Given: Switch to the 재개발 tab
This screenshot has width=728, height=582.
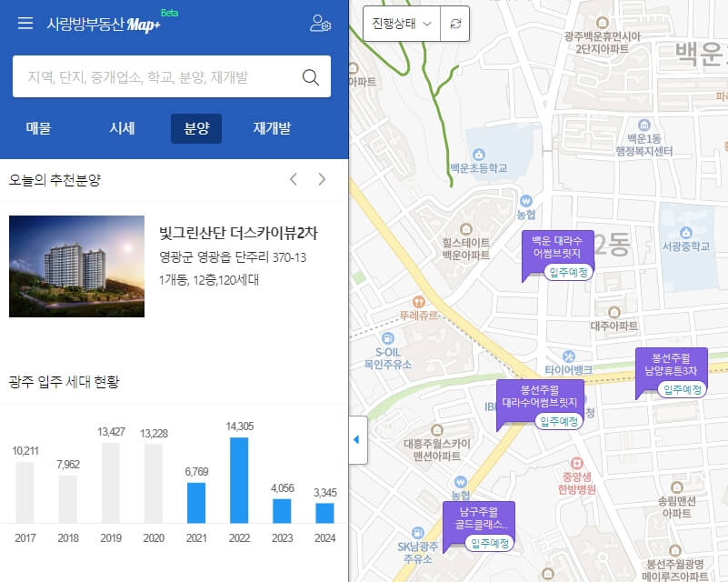Looking at the screenshot, I should [272, 128].
